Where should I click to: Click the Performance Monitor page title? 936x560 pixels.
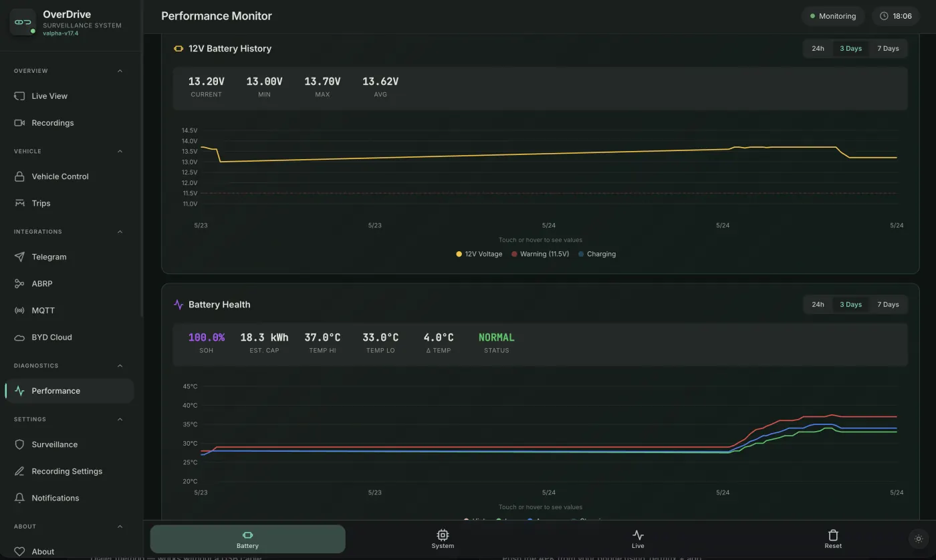tap(217, 16)
